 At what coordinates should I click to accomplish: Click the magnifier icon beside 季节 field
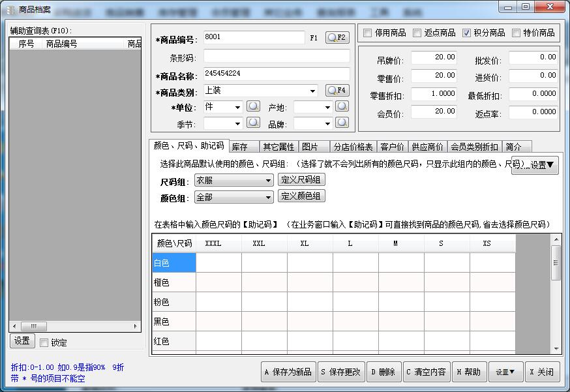[253, 123]
